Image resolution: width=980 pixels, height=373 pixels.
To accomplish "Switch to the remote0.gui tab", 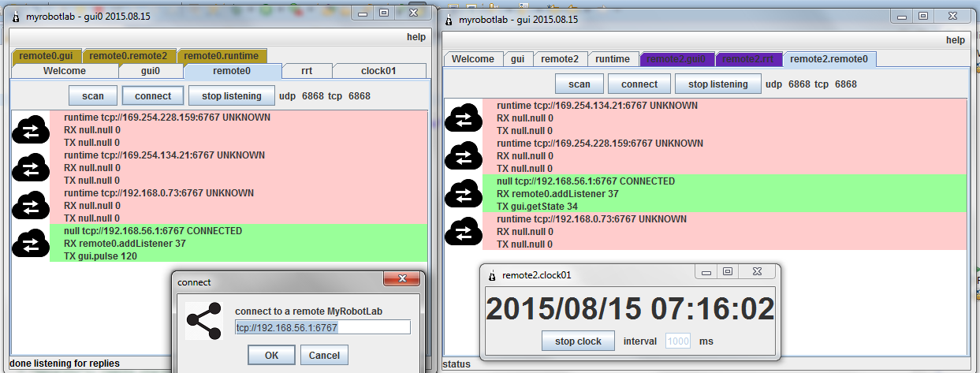I will point(47,56).
